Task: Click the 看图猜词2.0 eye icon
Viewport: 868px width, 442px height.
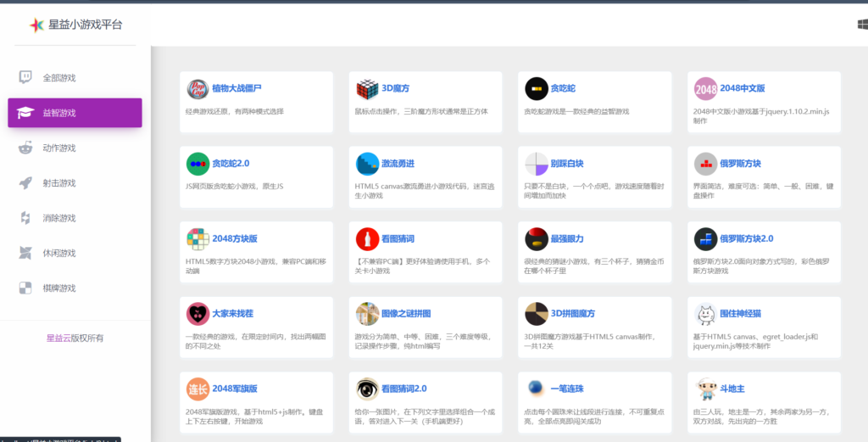Action: pyautogui.click(x=367, y=389)
